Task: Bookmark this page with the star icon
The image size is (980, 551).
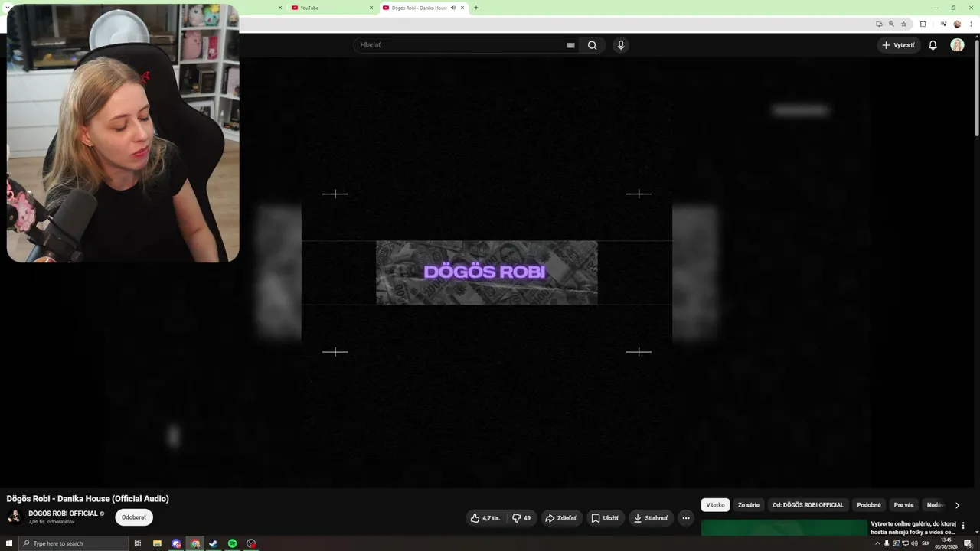Action: (x=903, y=24)
